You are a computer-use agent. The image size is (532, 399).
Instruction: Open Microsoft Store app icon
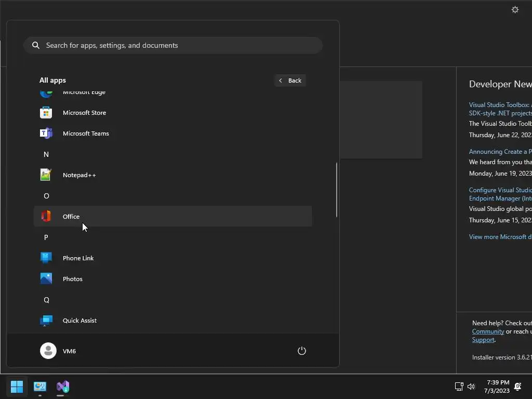coord(46,113)
